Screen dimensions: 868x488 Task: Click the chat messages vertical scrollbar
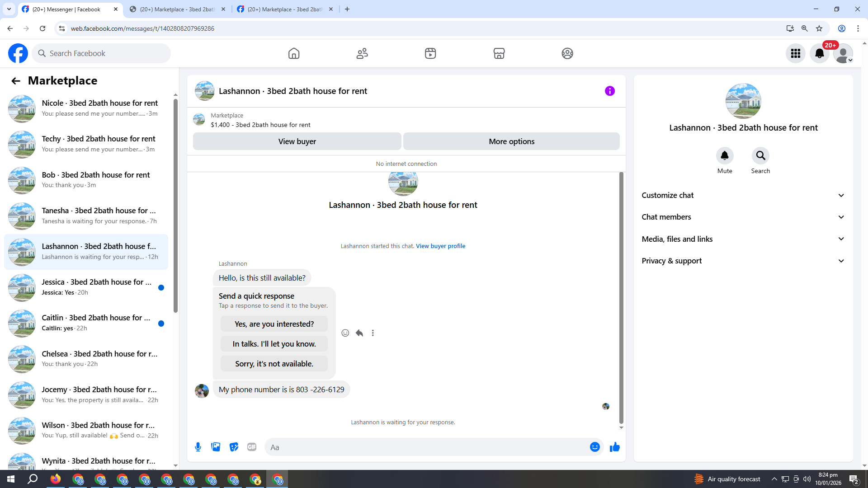point(621,298)
